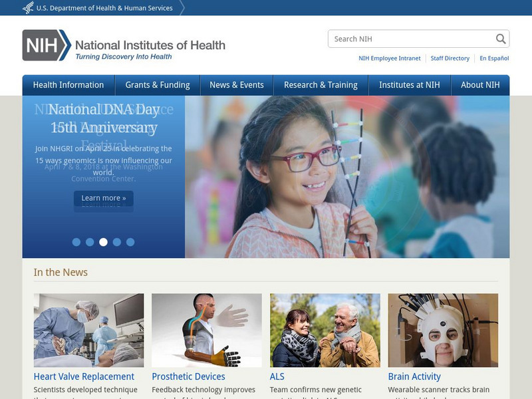This screenshot has width=532, height=399.
Task: Open the Grants & Funding menu
Action: 158,85
